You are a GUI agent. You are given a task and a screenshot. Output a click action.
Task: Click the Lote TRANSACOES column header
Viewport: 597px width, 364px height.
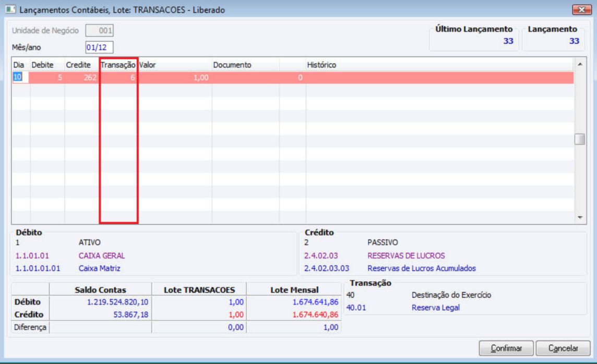click(199, 290)
